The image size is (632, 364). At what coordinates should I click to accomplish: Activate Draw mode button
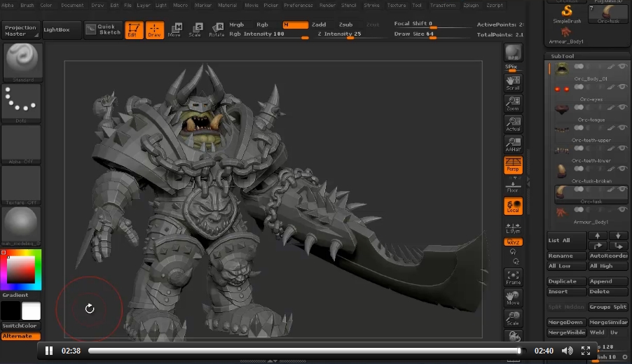(x=154, y=30)
